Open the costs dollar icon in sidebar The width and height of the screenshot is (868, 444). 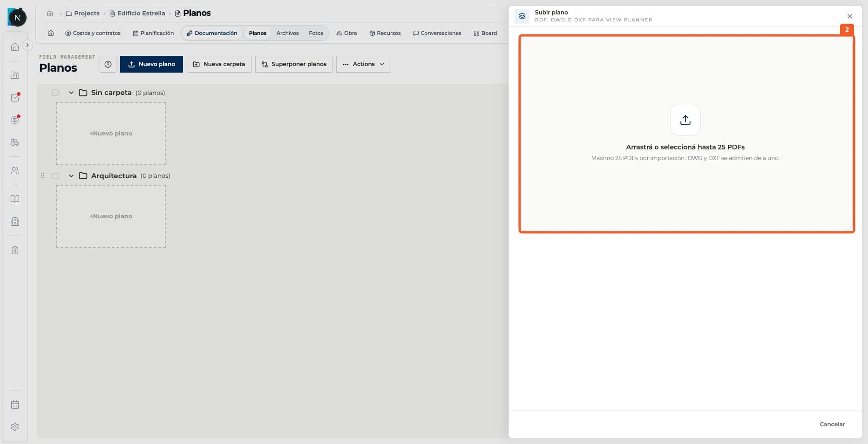(x=15, y=120)
